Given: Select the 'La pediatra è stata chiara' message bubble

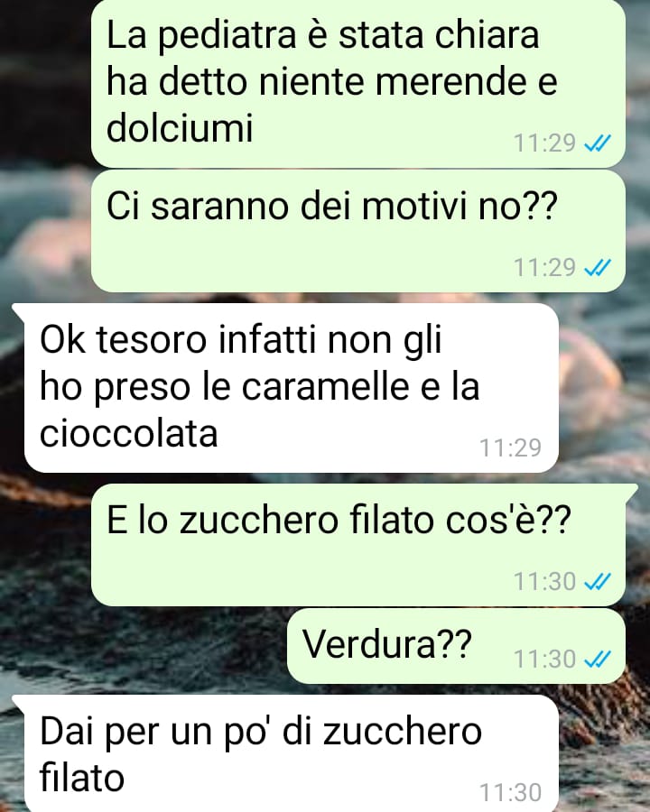Looking at the screenshot, I should tap(358, 83).
